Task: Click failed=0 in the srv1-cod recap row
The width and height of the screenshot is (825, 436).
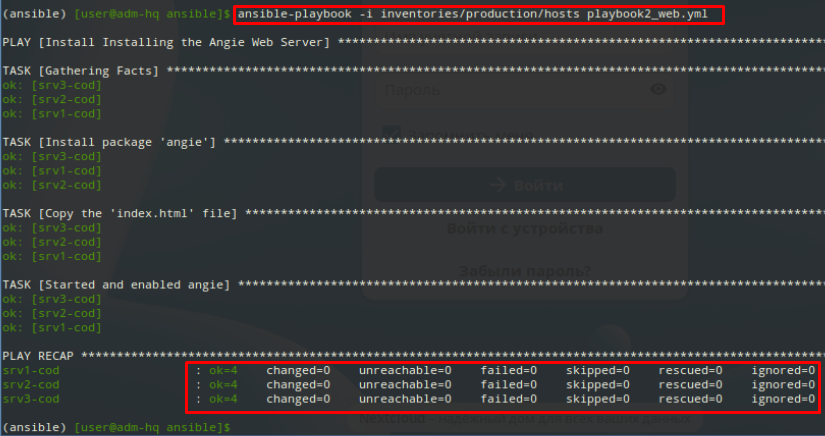Action: pos(508,370)
